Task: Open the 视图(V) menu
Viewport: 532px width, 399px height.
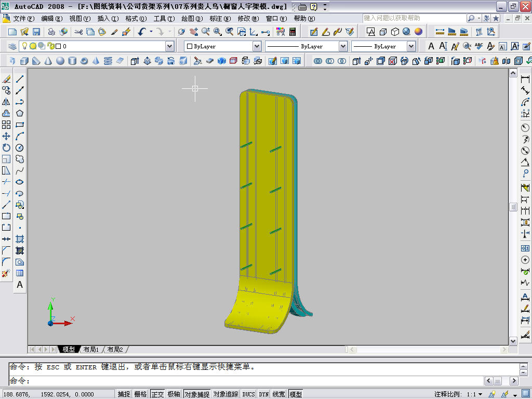Action: click(79, 18)
